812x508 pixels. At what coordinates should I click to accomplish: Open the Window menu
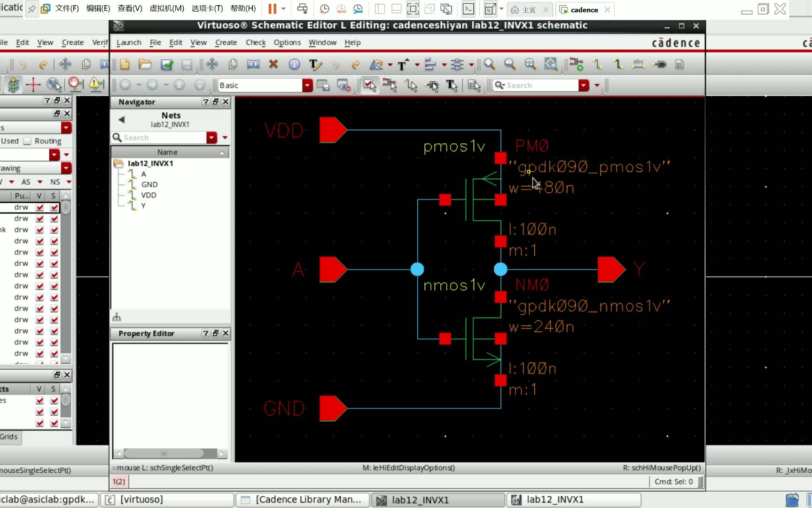[x=322, y=42]
